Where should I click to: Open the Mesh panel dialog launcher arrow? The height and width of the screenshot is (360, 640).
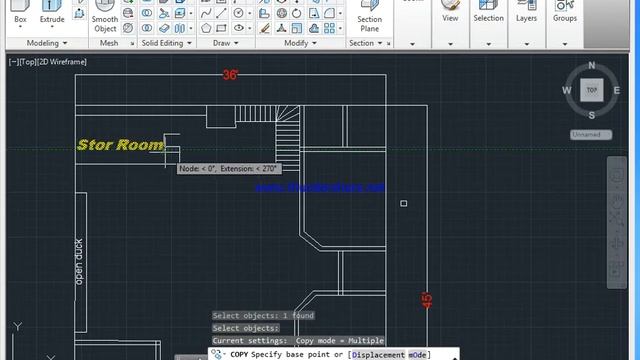click(132, 44)
